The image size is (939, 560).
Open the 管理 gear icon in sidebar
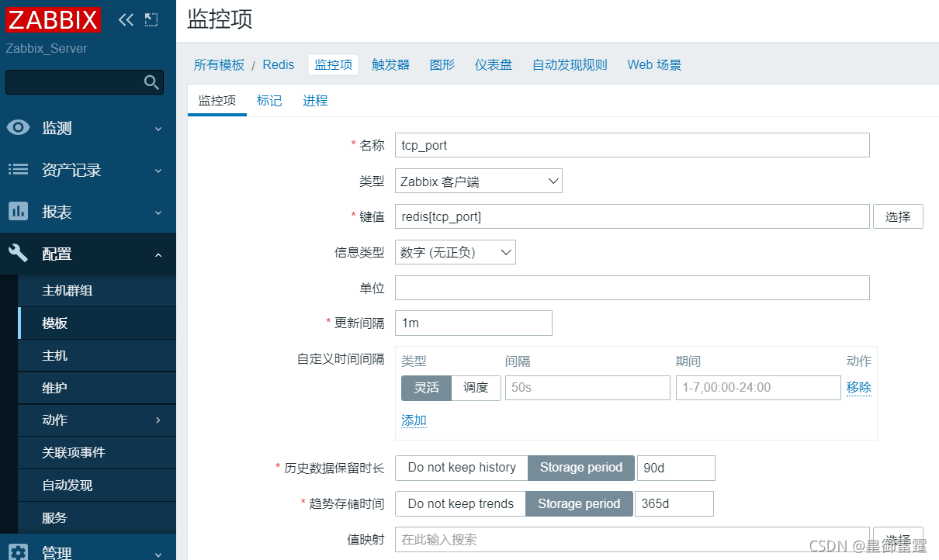pyautogui.click(x=18, y=552)
